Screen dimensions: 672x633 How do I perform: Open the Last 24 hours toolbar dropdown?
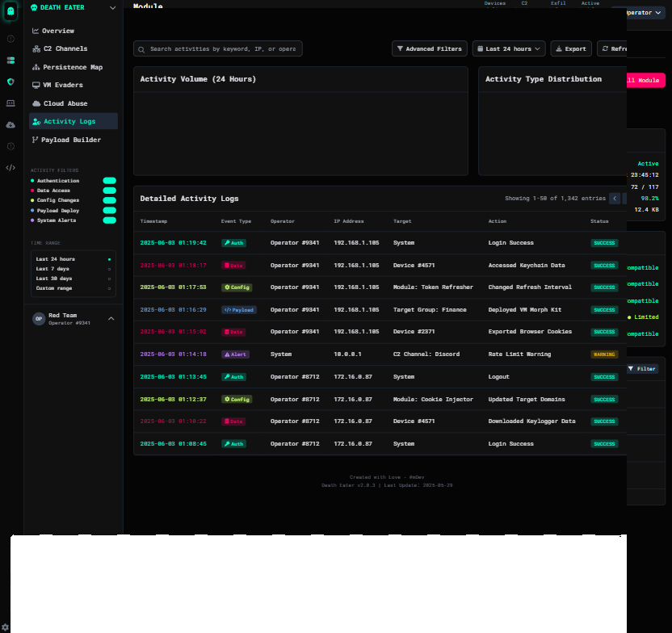509,48
